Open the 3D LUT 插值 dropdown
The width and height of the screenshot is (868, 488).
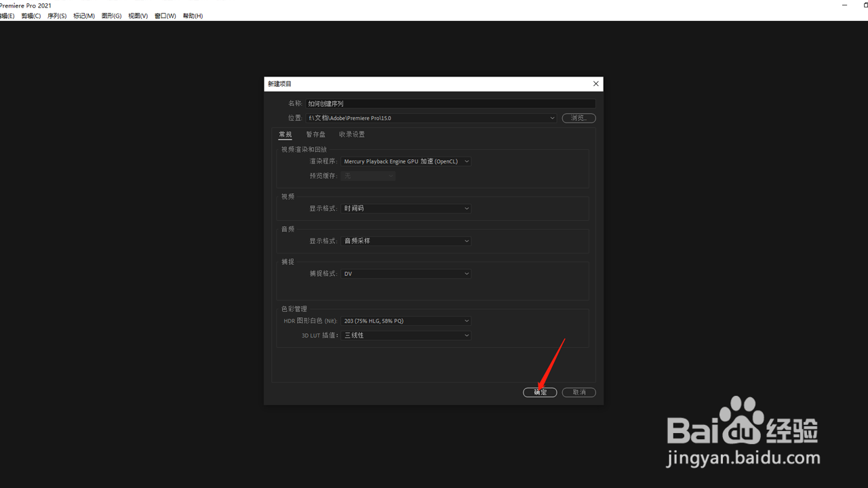(x=406, y=335)
